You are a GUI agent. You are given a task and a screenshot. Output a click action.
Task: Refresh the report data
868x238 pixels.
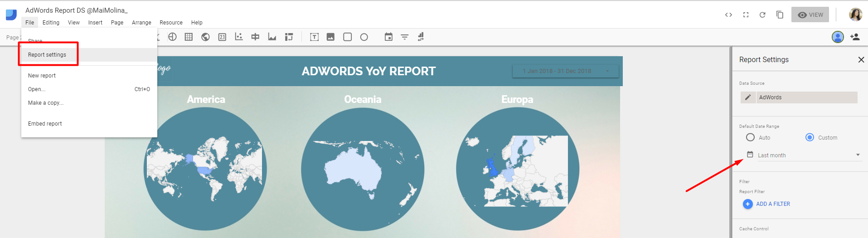762,15
